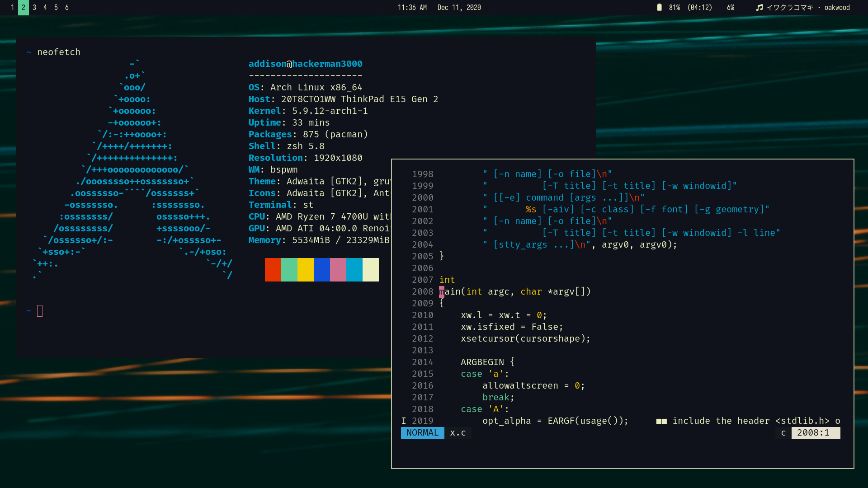Click line number 2008 in editor gutter
868x488 pixels.
click(x=422, y=291)
